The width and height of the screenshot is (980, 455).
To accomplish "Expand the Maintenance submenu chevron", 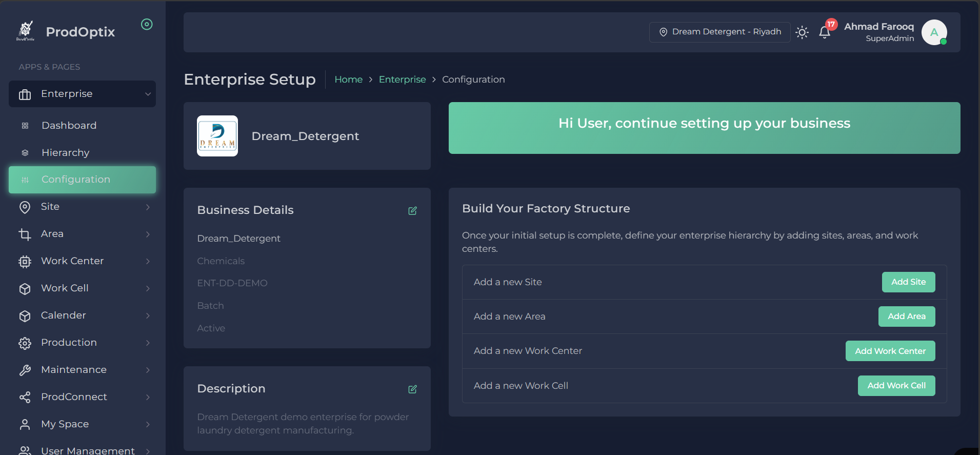I will click(148, 370).
